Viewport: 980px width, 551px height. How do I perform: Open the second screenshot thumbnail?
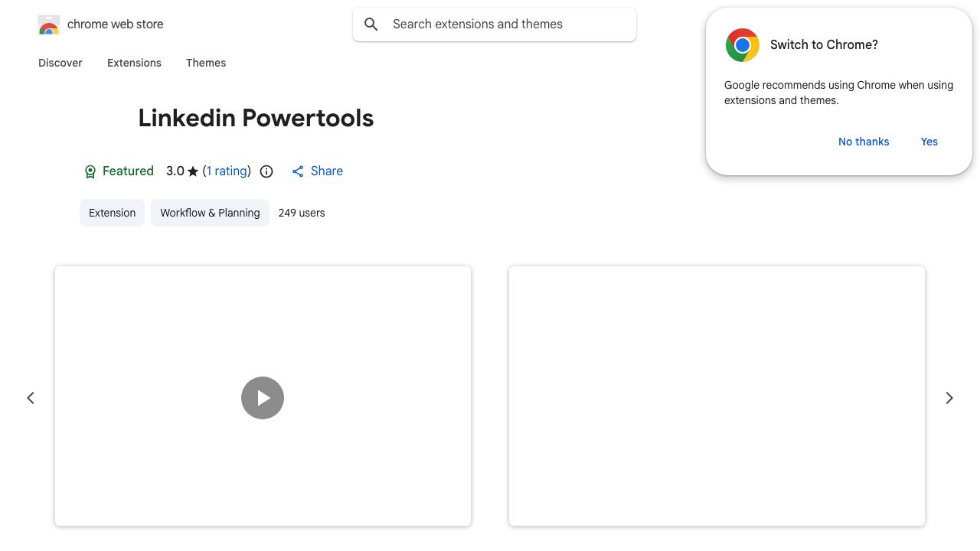(717, 396)
